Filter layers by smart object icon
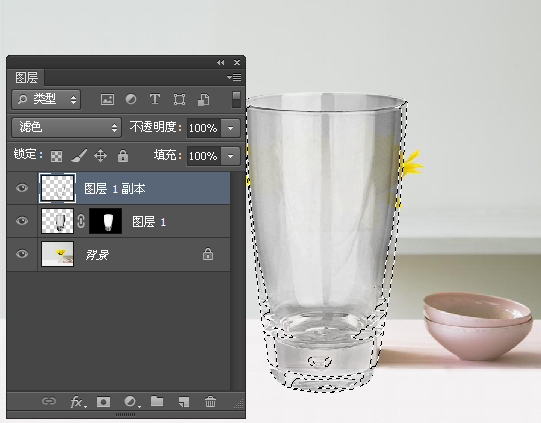The width and height of the screenshot is (541, 423). point(203,100)
